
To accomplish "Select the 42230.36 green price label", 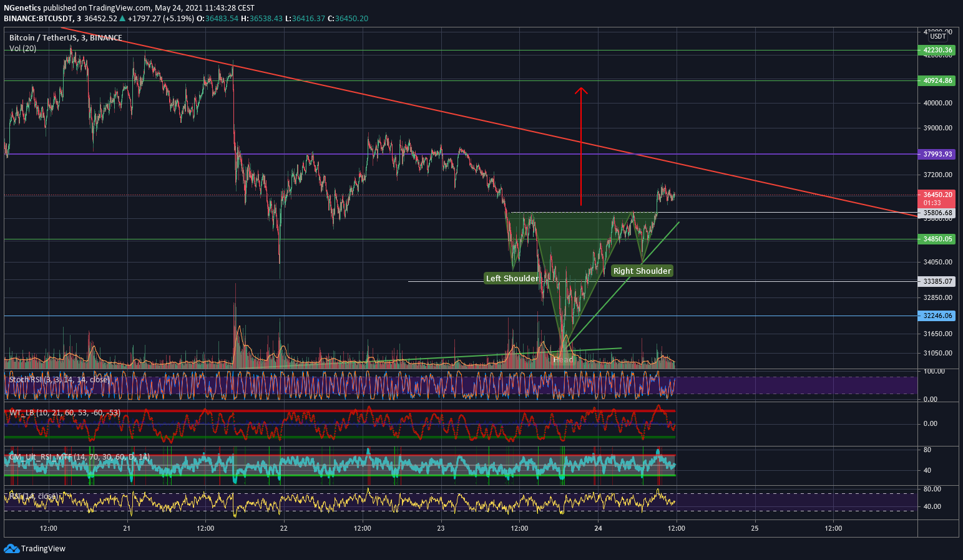I will point(937,50).
